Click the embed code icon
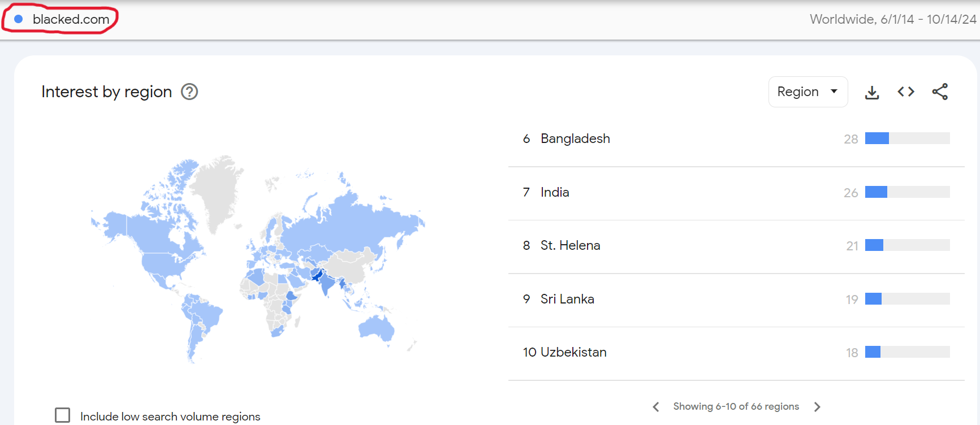The width and height of the screenshot is (980, 425). [x=906, y=92]
